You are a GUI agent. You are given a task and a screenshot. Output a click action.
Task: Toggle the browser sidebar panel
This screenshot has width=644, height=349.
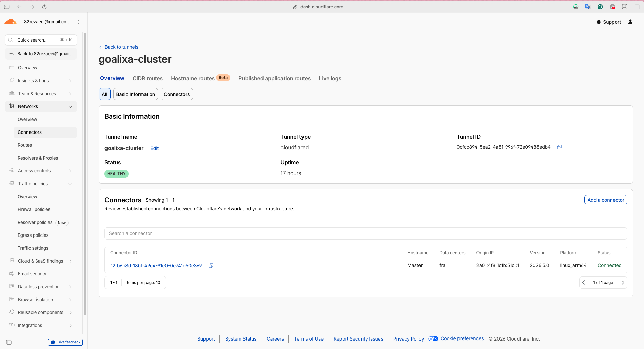click(7, 7)
